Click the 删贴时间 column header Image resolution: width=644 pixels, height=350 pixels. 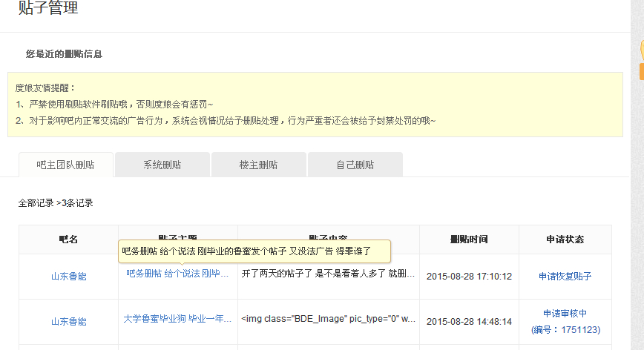(x=469, y=240)
